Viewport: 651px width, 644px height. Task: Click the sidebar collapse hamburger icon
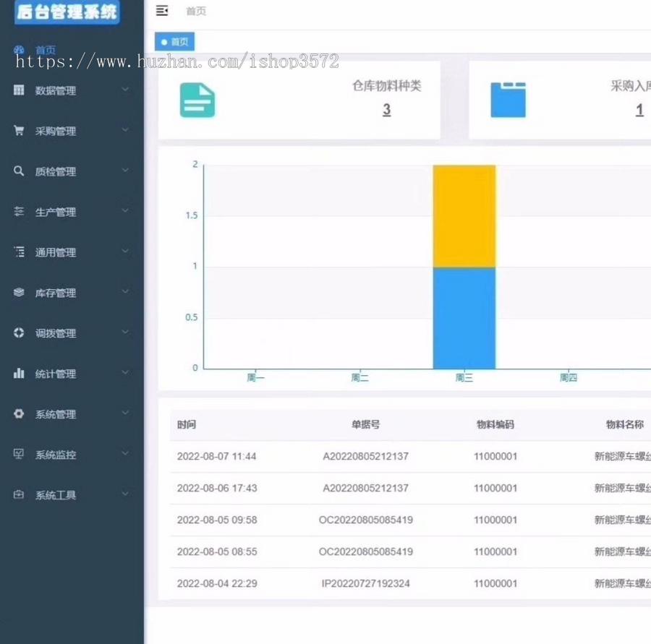(x=162, y=11)
